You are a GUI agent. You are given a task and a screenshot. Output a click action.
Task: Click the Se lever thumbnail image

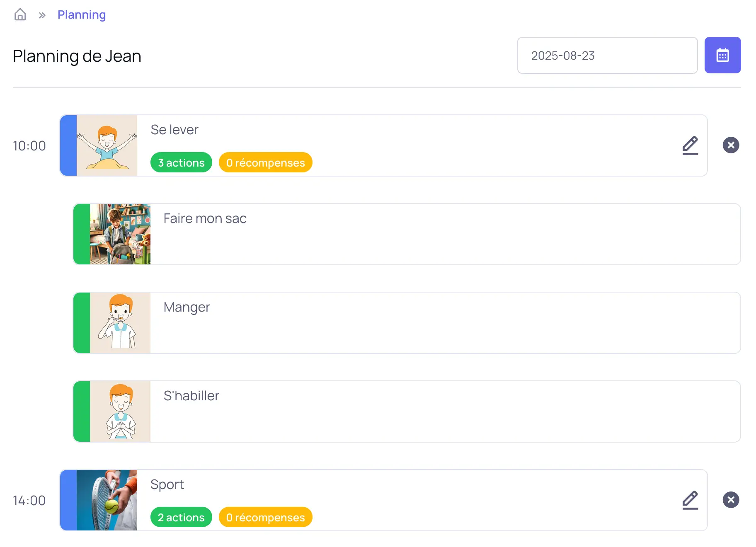(107, 145)
